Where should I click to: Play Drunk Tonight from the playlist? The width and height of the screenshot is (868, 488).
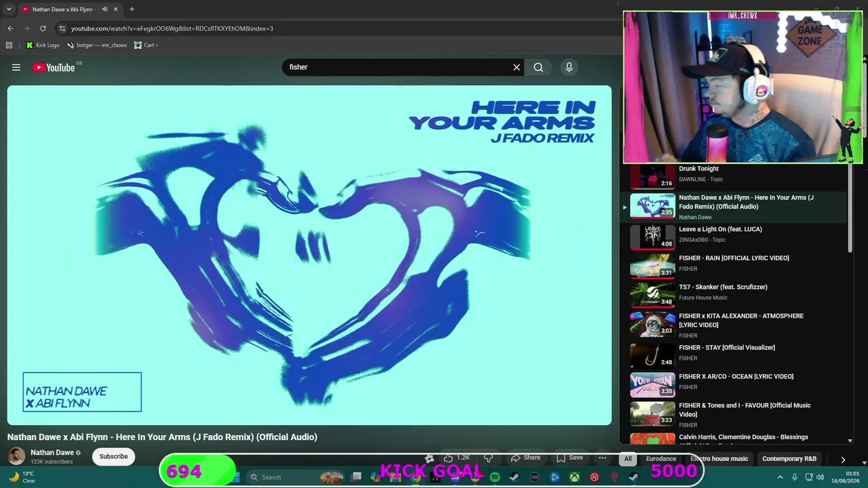(698, 169)
